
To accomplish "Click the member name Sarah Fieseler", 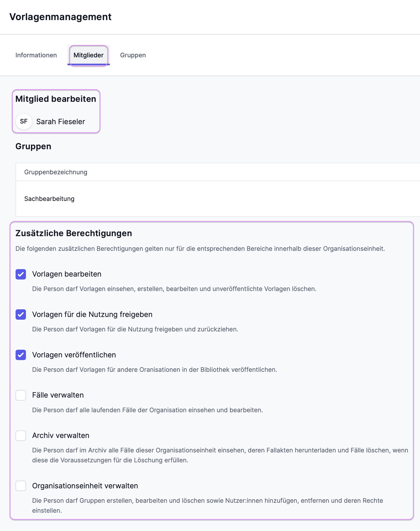I will pos(60,121).
